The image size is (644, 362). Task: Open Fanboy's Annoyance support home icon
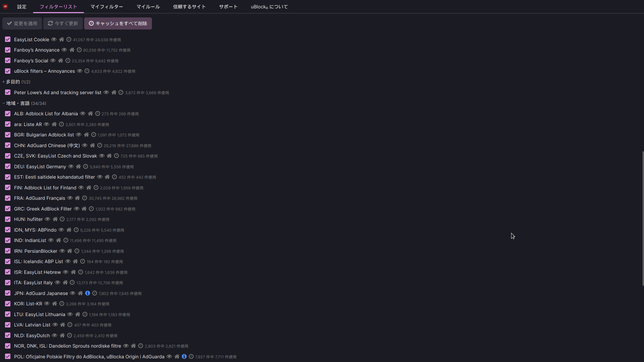[72, 50]
